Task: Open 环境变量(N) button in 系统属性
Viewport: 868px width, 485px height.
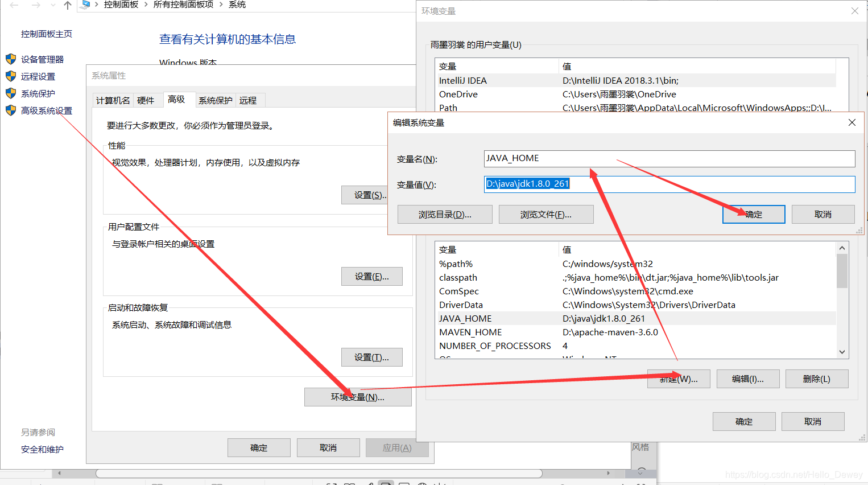Action: coord(358,397)
